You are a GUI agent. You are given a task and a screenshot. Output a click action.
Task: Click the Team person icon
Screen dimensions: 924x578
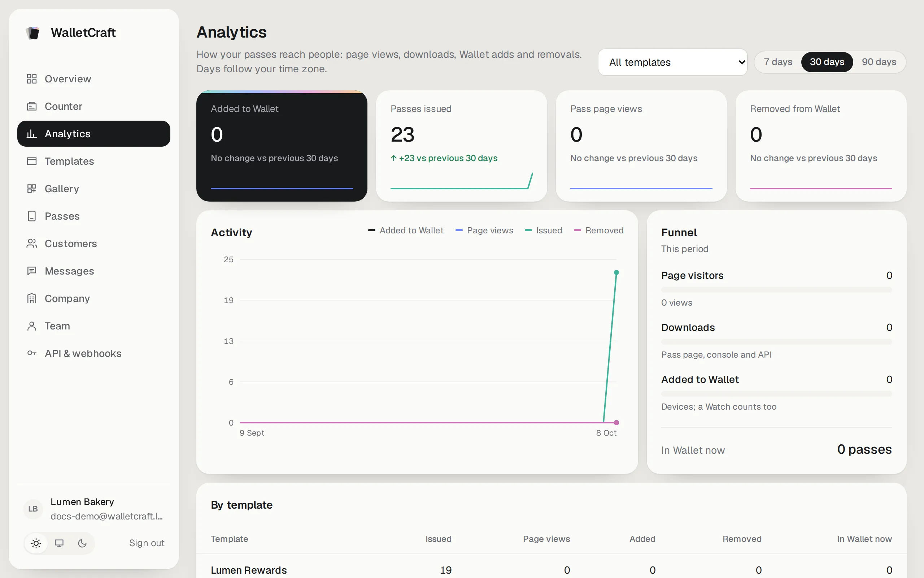pos(32,326)
